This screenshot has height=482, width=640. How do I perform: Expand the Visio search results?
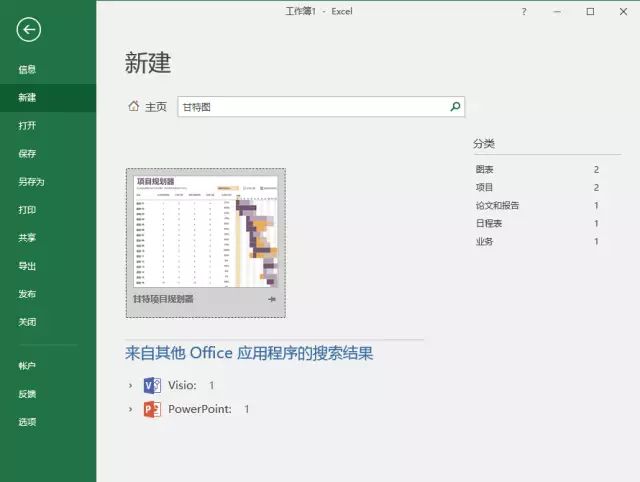130,385
